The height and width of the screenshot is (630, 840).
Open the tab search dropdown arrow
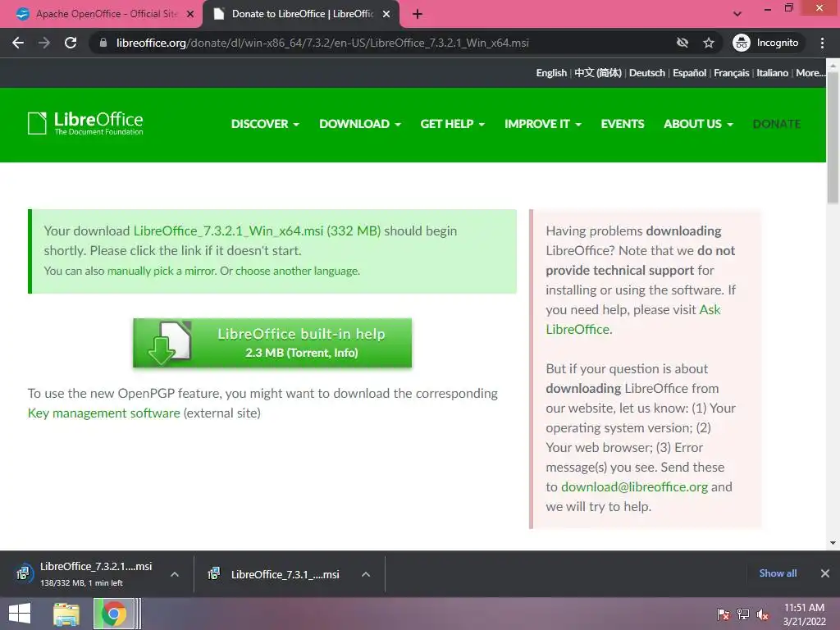(737, 14)
